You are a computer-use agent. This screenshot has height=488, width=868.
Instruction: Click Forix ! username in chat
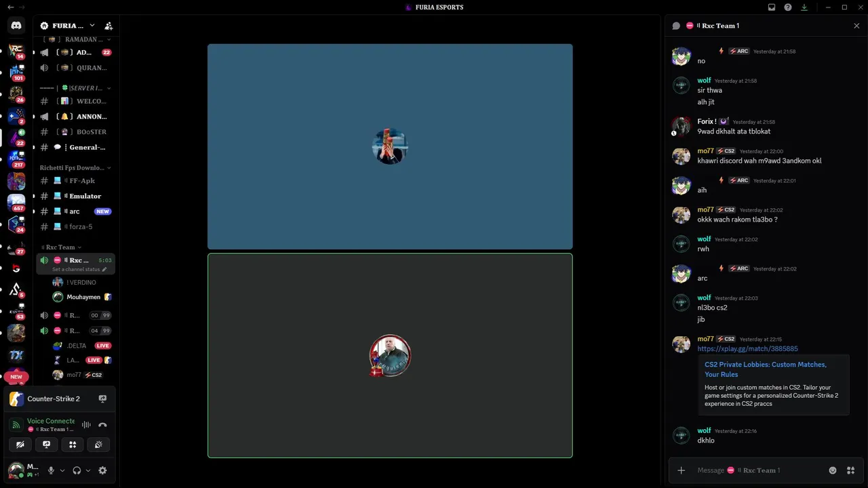coord(707,121)
